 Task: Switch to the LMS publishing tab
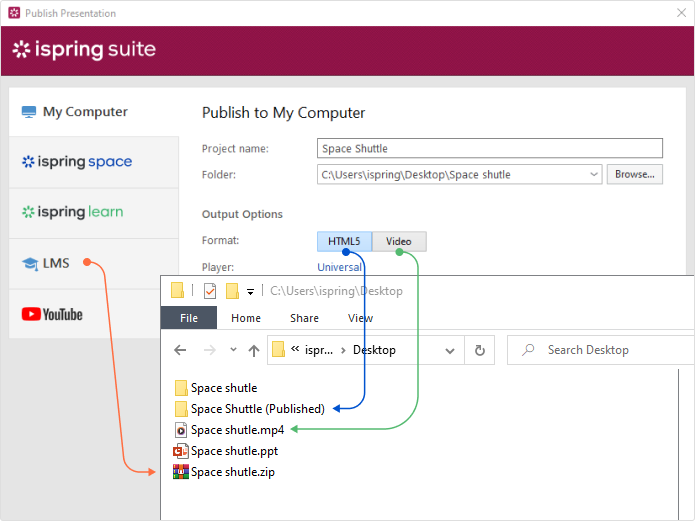94,263
